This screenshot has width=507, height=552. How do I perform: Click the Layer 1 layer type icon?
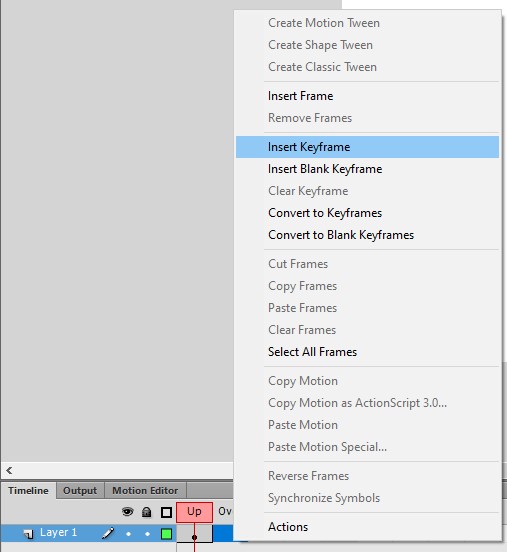coord(28,534)
